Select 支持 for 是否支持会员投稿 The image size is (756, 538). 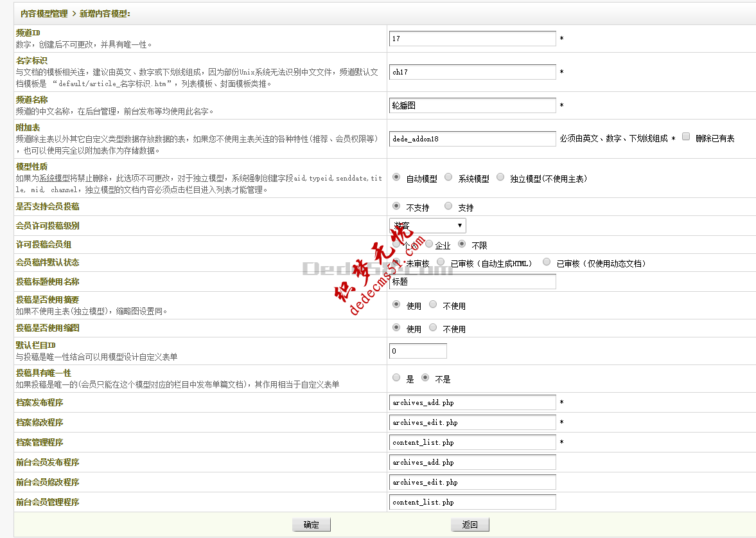(448, 206)
